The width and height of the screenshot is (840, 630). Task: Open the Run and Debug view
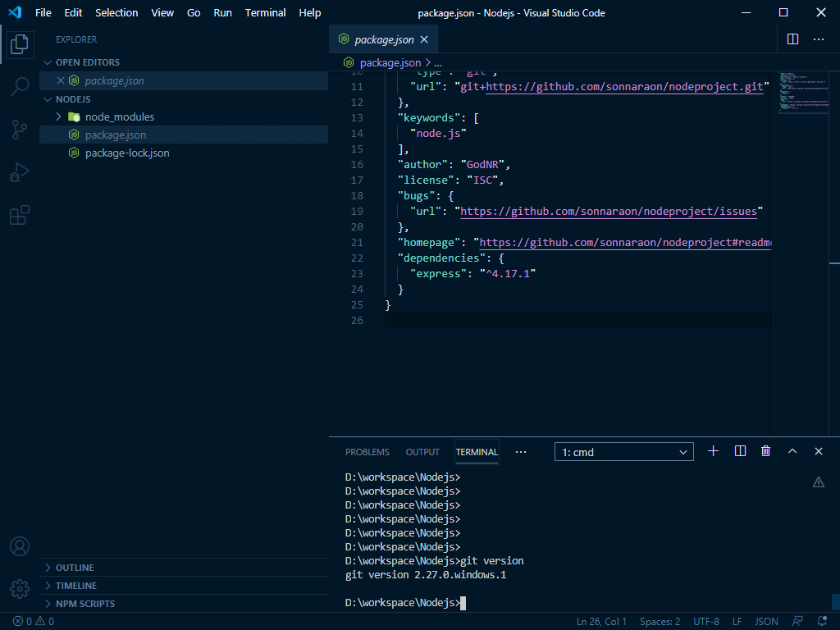[20, 172]
